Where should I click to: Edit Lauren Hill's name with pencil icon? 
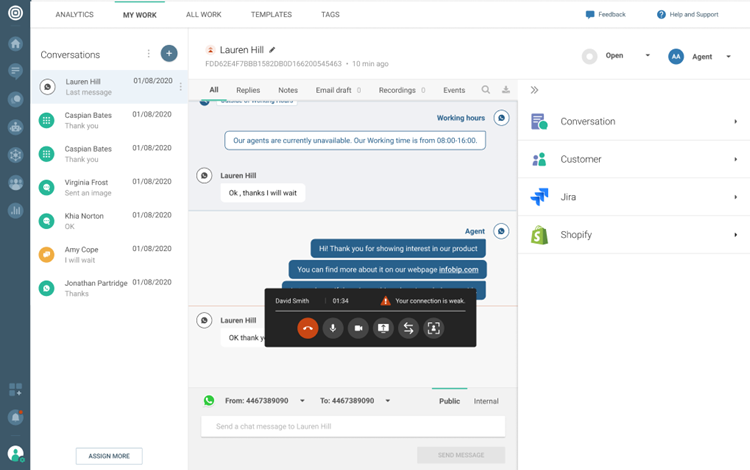273,49
